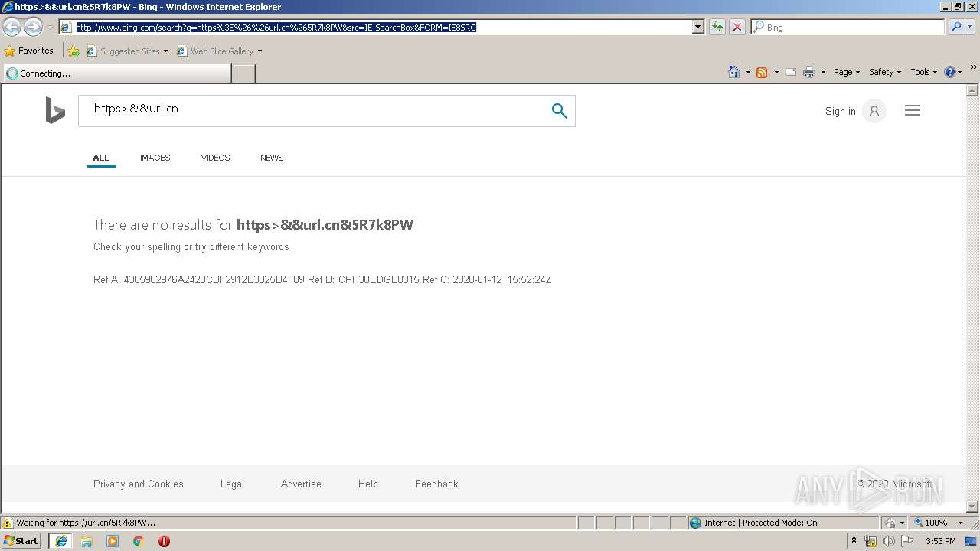Click the Sign in link
The image size is (980, 551).
point(840,111)
